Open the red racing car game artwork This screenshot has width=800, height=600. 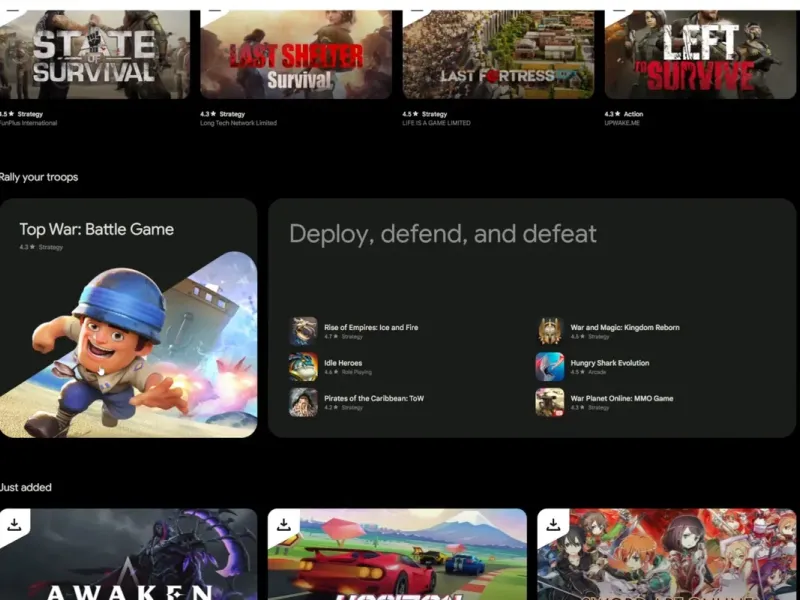pos(397,554)
